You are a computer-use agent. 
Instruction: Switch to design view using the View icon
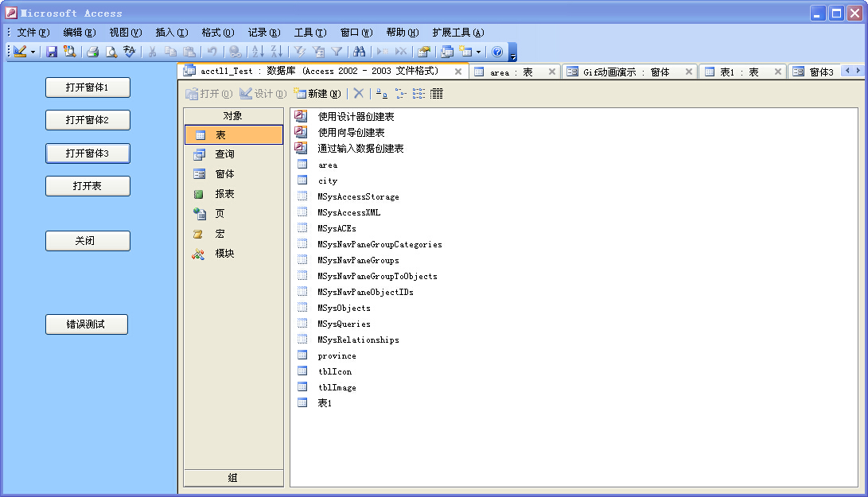[20, 52]
